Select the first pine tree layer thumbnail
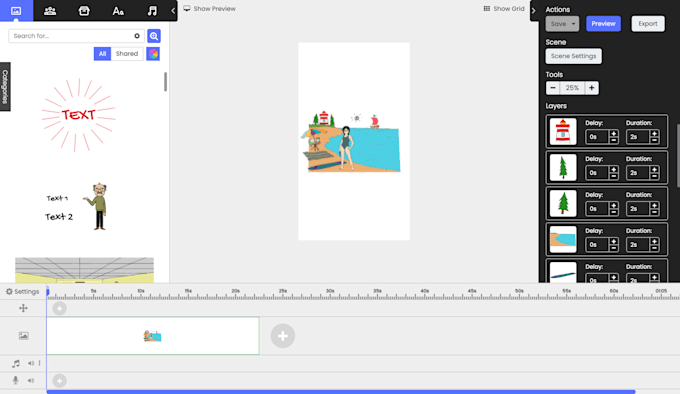Image resolution: width=680 pixels, height=394 pixels. pos(563,167)
